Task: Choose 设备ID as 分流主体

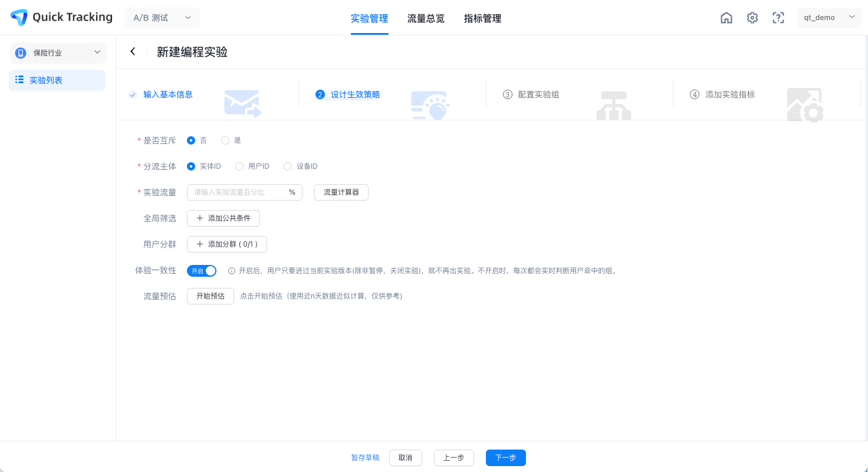Action: click(288, 166)
